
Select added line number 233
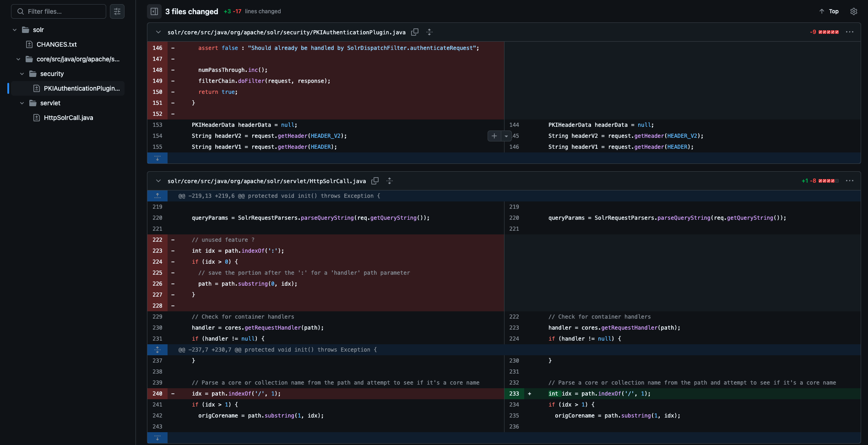[514, 394]
